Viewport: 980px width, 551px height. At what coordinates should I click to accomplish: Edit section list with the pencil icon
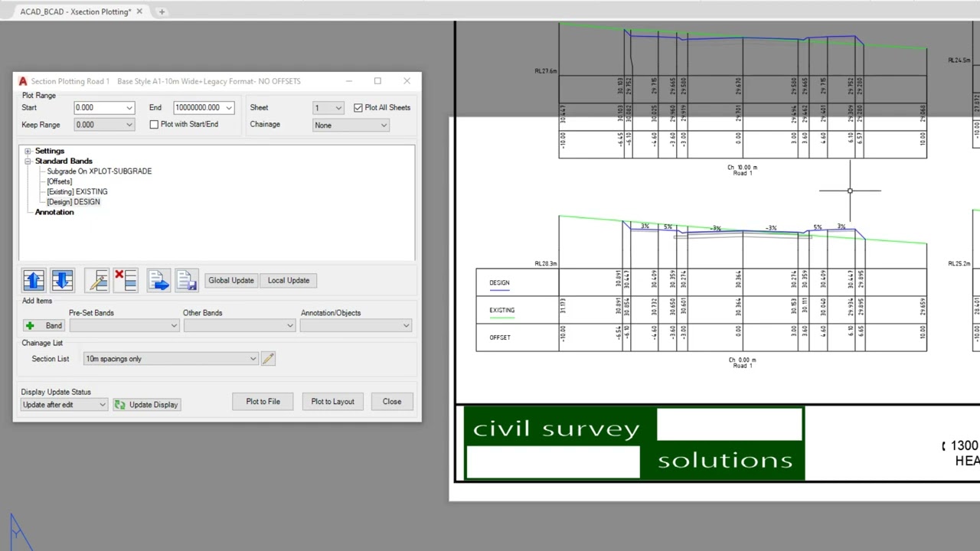tap(268, 358)
